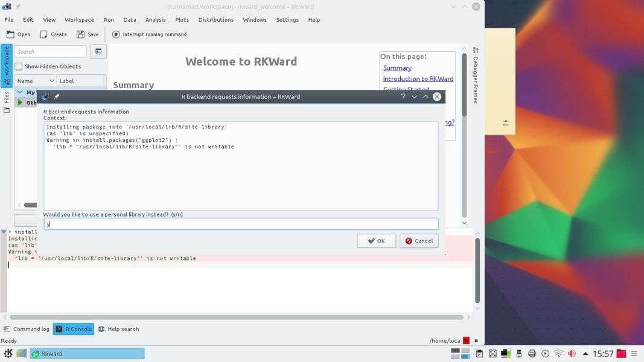This screenshot has height=362, width=644.
Task: Click the personal library answer input field
Action: click(x=241, y=224)
